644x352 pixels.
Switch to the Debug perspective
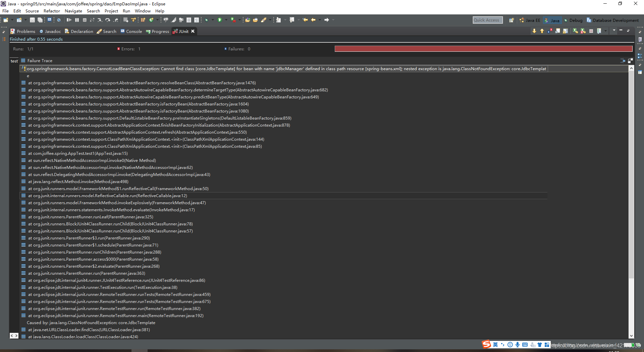click(574, 20)
